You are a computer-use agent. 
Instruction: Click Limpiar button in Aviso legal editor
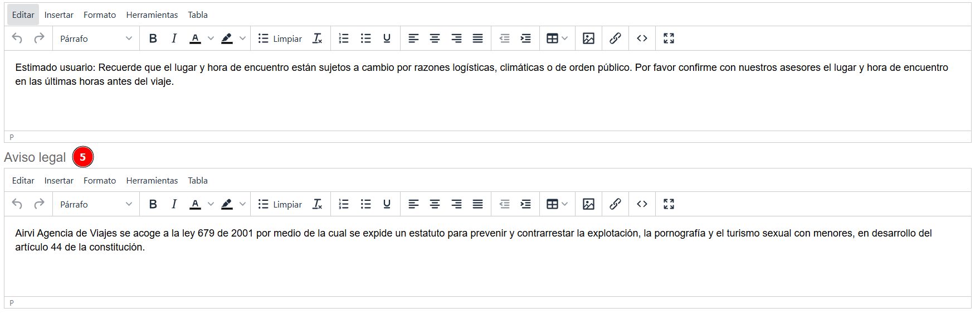tap(280, 204)
